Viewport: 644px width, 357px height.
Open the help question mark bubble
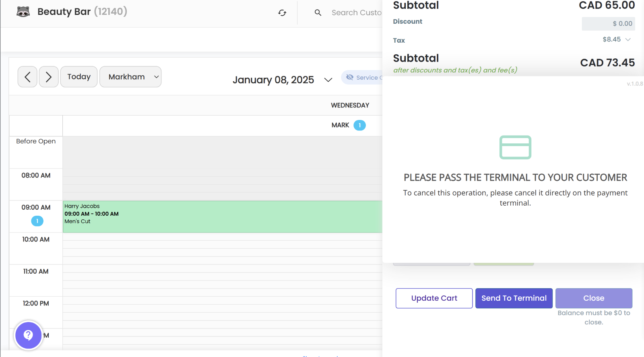pyautogui.click(x=28, y=335)
